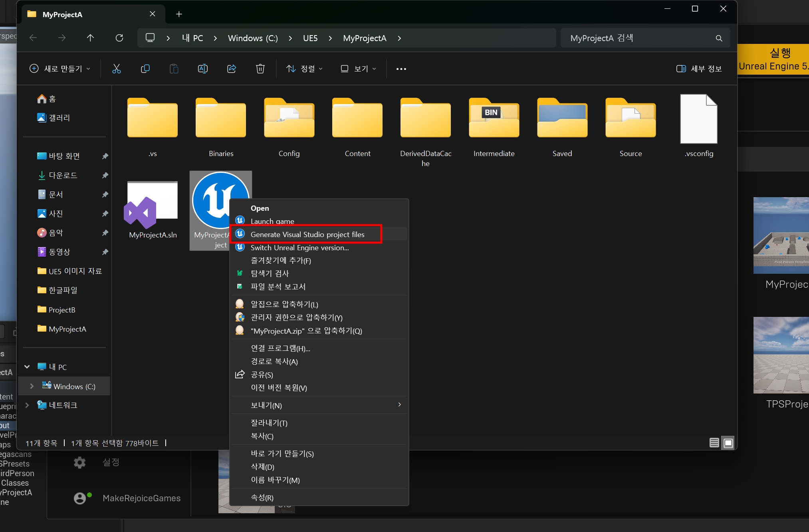Open 바탕 화면 in sidebar
This screenshot has height=532, width=809.
[x=64, y=156]
